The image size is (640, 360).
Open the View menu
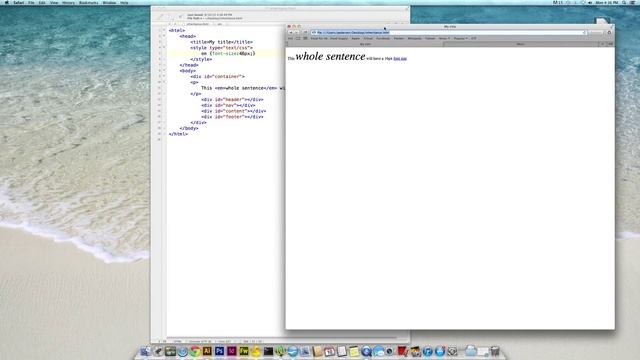pos(54,2)
